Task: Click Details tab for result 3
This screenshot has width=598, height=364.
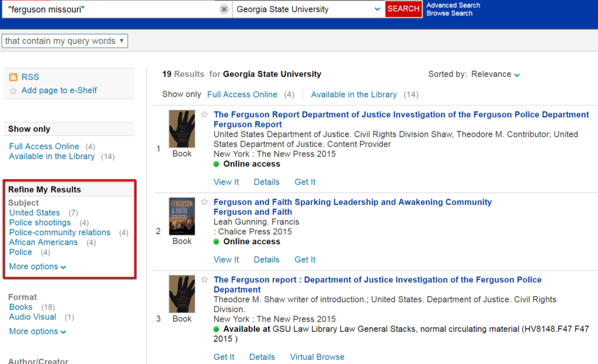Action: tap(262, 357)
